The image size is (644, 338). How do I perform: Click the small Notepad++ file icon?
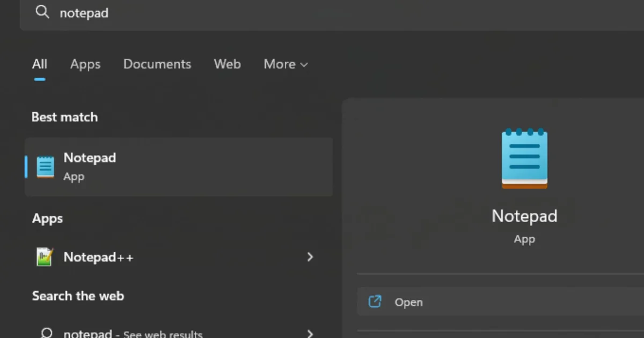coord(43,256)
